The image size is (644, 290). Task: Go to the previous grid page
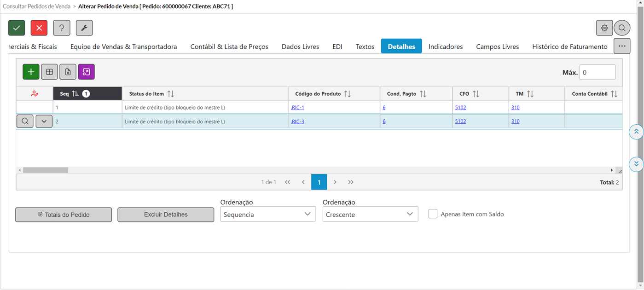pyautogui.click(x=303, y=182)
